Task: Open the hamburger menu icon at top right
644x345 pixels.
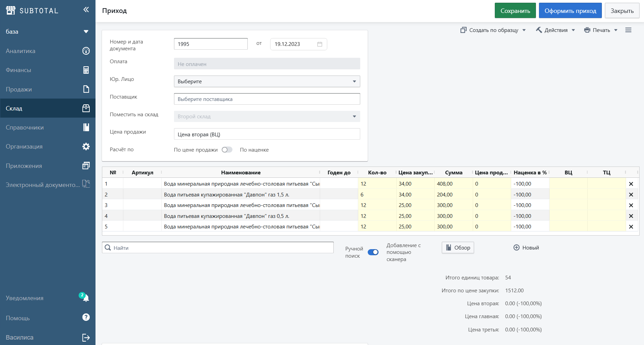Action: point(628,30)
